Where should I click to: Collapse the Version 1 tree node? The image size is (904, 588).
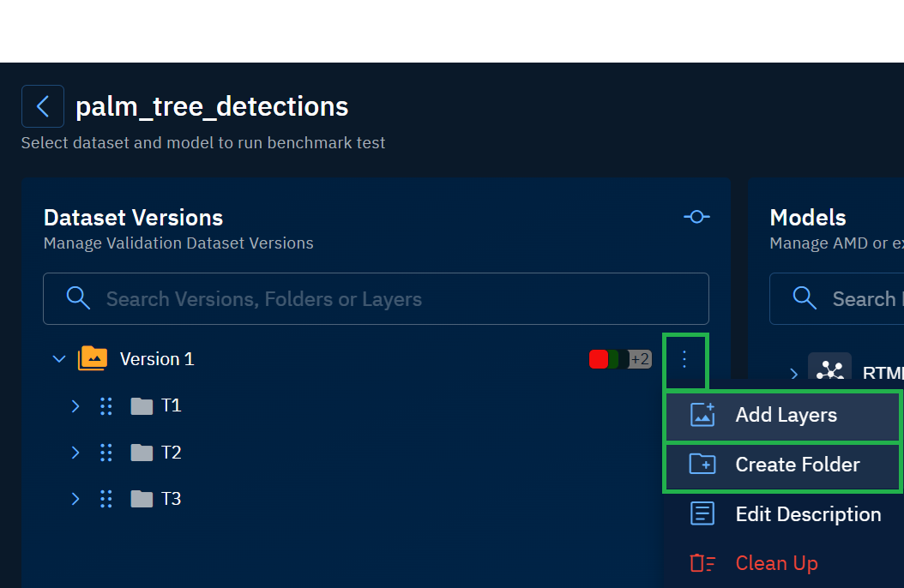(x=59, y=359)
